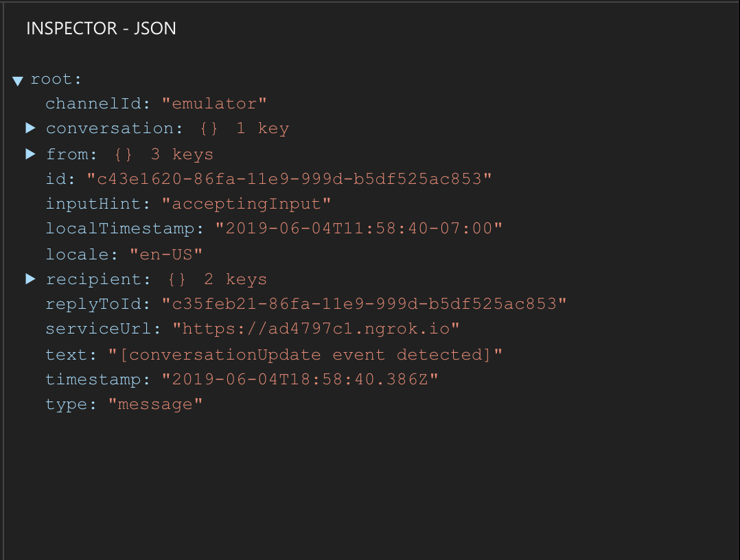This screenshot has width=740, height=560.
Task: Click the channelId key label
Action: 89,103
